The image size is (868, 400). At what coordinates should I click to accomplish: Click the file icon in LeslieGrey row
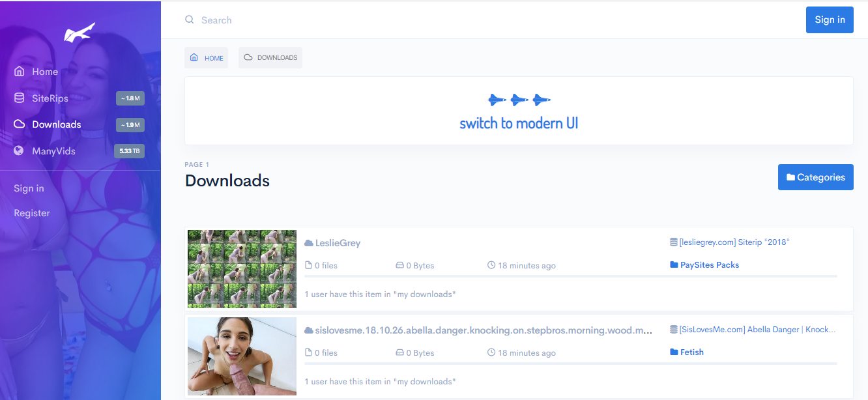pyautogui.click(x=309, y=265)
